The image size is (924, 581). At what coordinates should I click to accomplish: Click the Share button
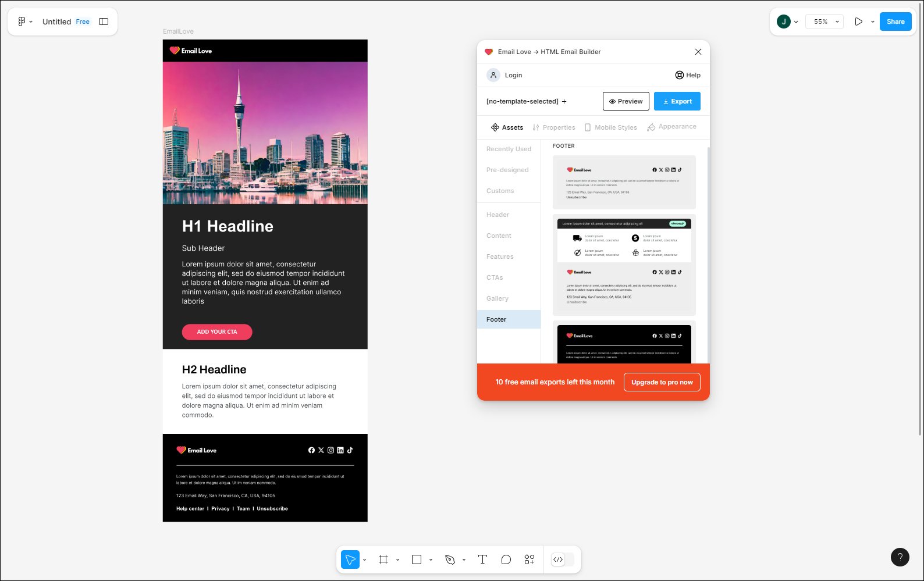click(895, 22)
